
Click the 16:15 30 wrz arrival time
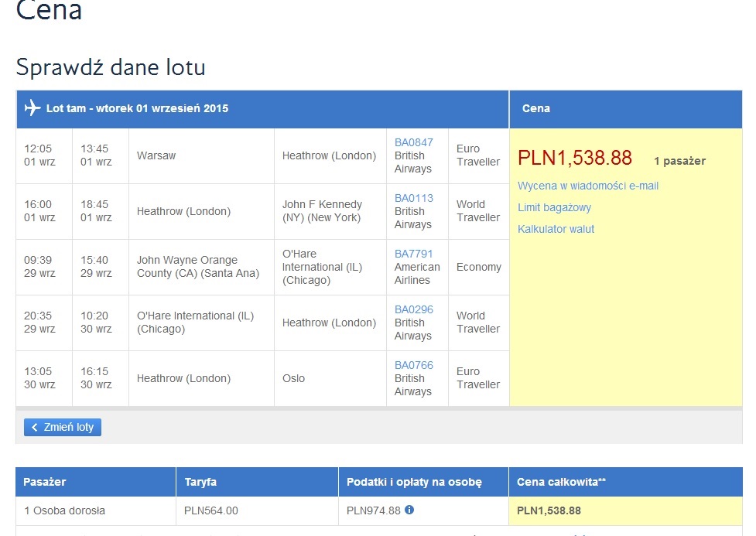pyautogui.click(x=96, y=378)
